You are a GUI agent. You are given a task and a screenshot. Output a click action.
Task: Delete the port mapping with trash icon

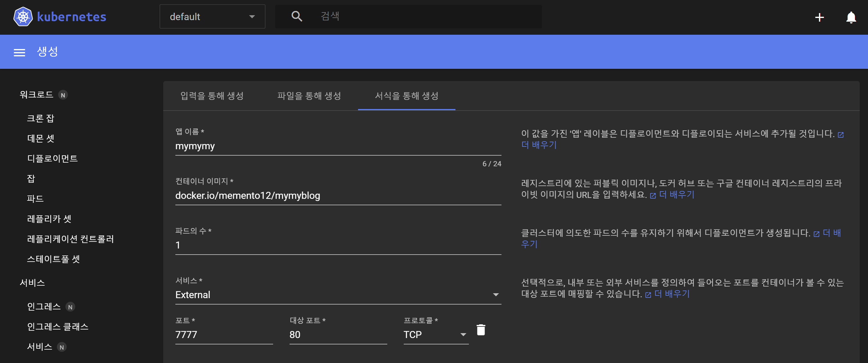(x=481, y=330)
